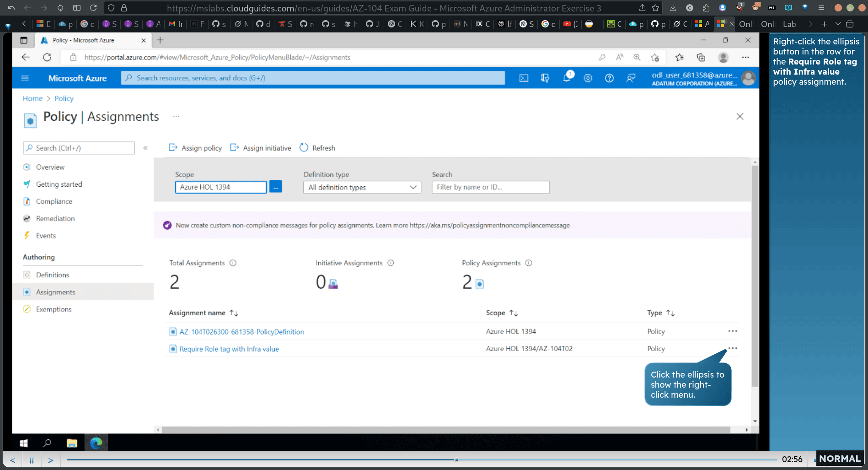
Task: Open Directories and subscriptions filter icon
Action: click(545, 78)
